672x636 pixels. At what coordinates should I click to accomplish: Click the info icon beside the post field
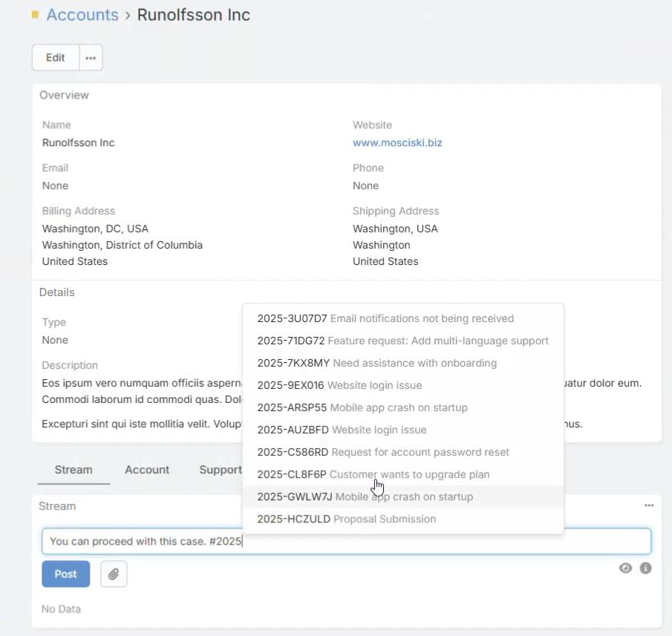[x=645, y=568]
